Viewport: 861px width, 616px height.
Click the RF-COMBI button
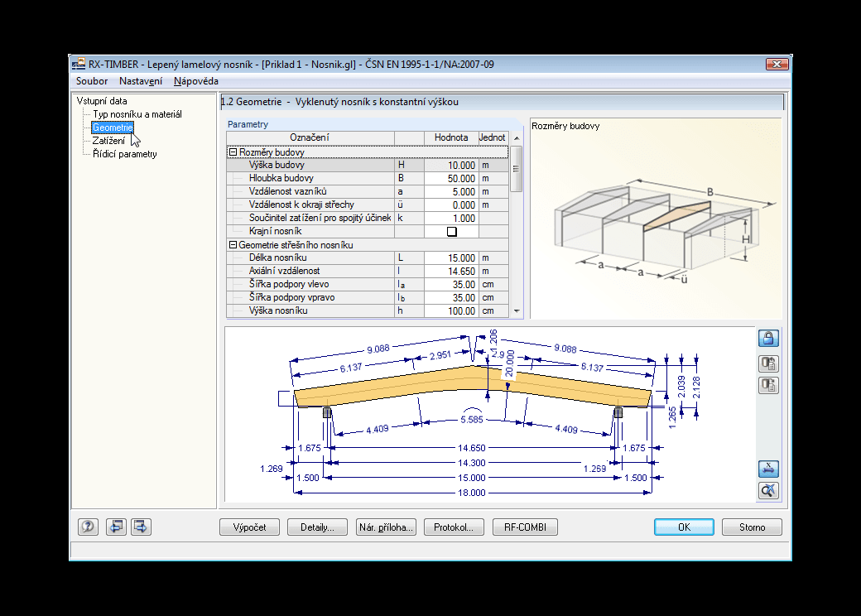[525, 527]
